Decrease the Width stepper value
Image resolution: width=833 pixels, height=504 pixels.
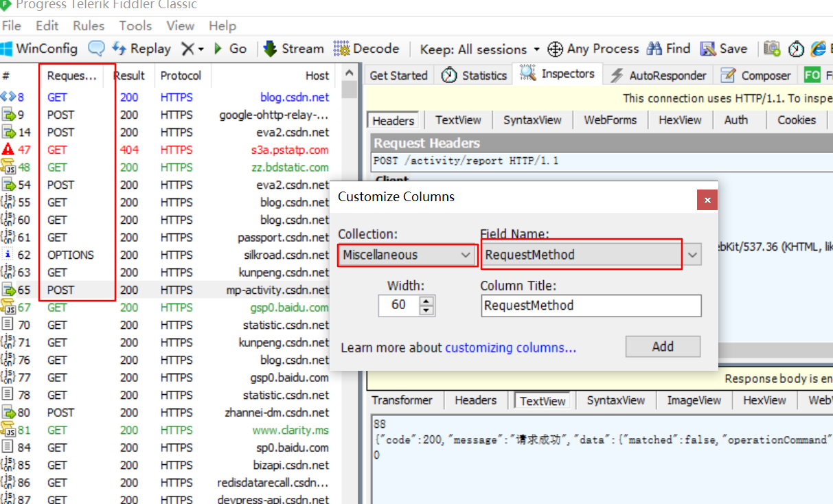427,310
